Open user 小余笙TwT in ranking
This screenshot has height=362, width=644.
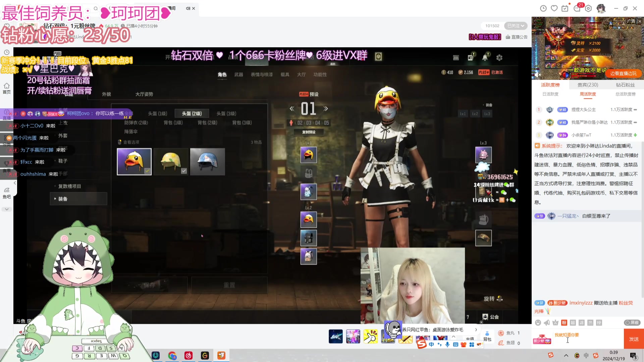pos(581,135)
